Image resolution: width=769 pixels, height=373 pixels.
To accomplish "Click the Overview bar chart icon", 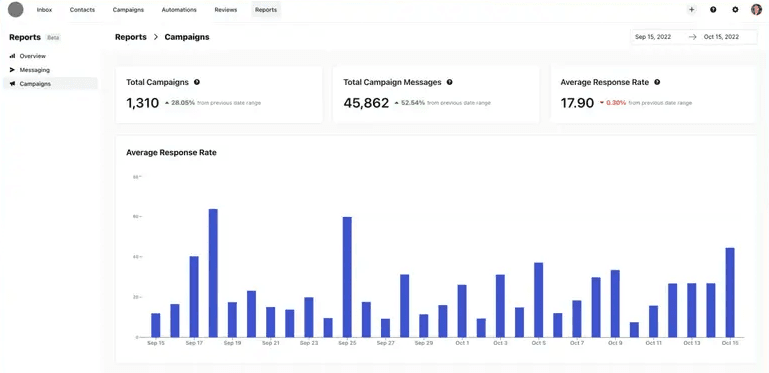I will coord(12,56).
